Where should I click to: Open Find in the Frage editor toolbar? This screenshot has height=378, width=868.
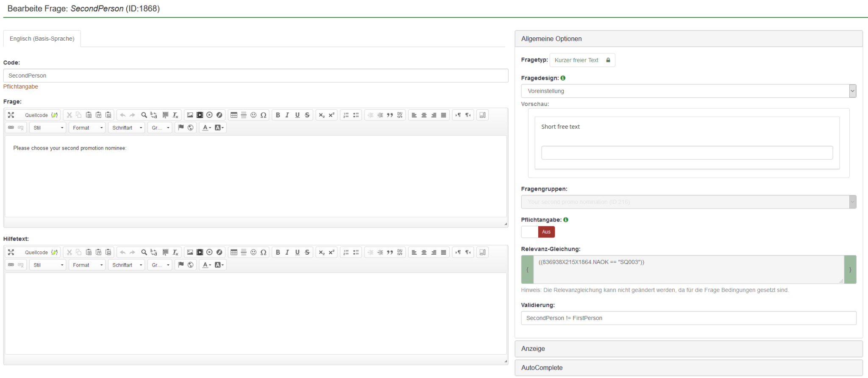point(144,115)
